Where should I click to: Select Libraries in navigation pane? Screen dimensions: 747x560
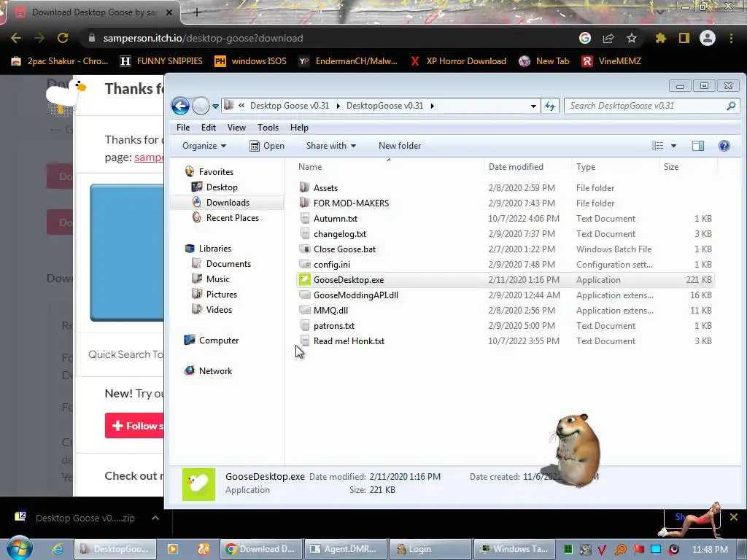point(215,249)
